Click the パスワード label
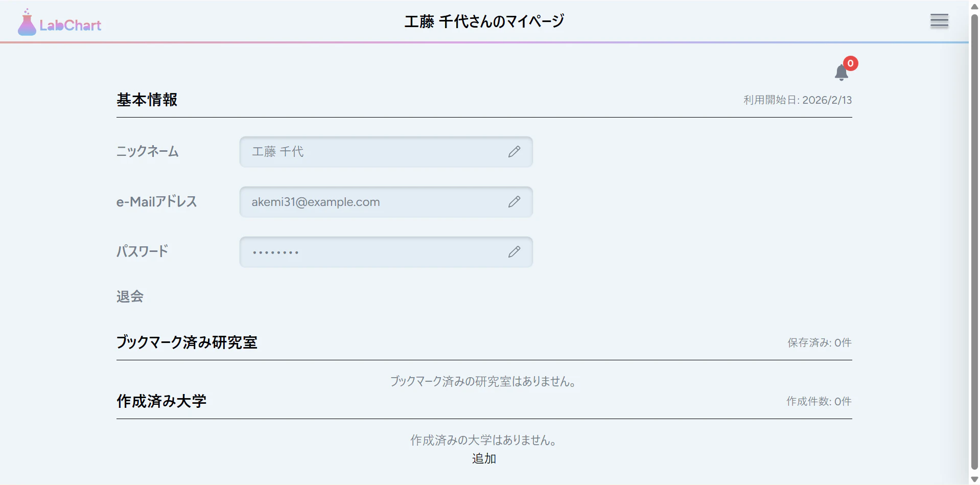 [x=142, y=251]
